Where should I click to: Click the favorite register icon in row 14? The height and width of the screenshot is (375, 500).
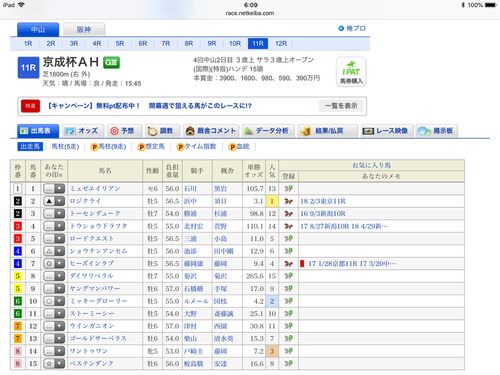[x=288, y=351]
